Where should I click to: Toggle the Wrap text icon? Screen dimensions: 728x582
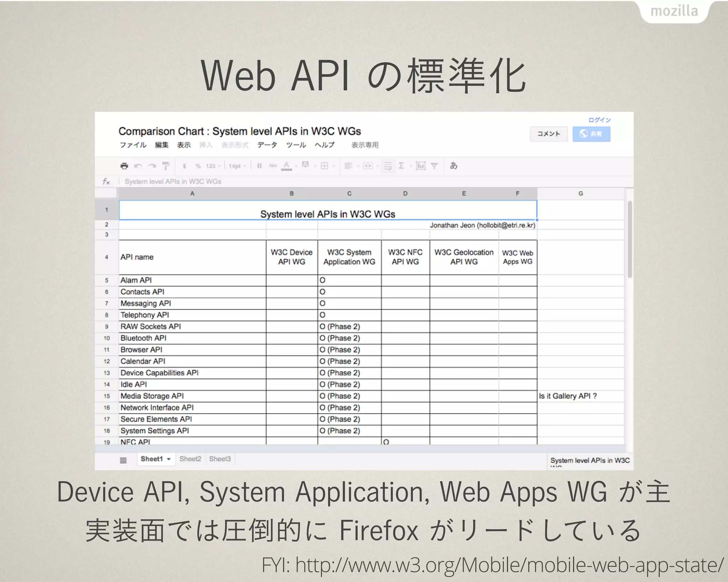[x=388, y=166]
